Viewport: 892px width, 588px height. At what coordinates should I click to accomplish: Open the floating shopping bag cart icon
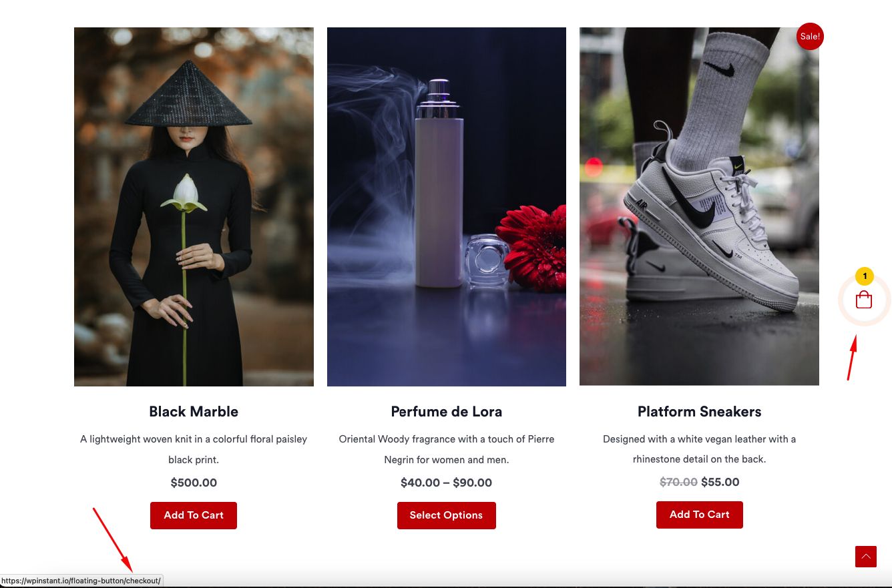(864, 300)
